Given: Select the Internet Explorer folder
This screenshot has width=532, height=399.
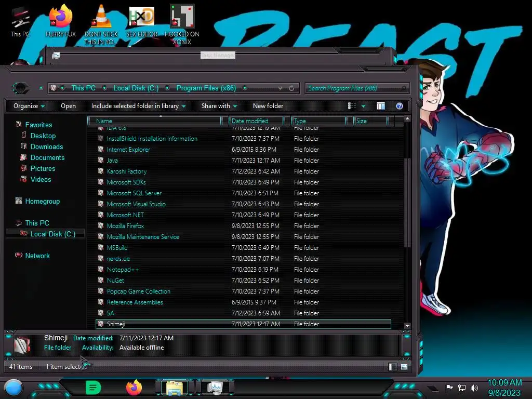Looking at the screenshot, I should tap(128, 149).
